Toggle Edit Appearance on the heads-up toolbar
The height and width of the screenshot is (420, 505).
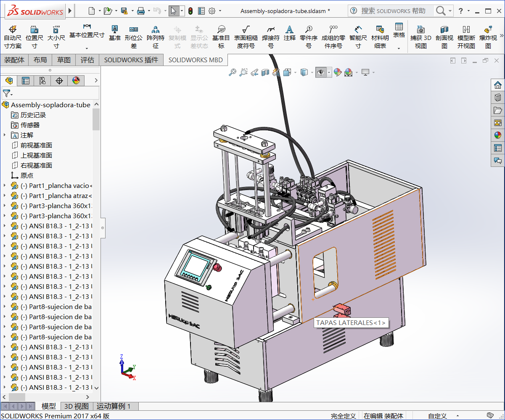pos(338,72)
